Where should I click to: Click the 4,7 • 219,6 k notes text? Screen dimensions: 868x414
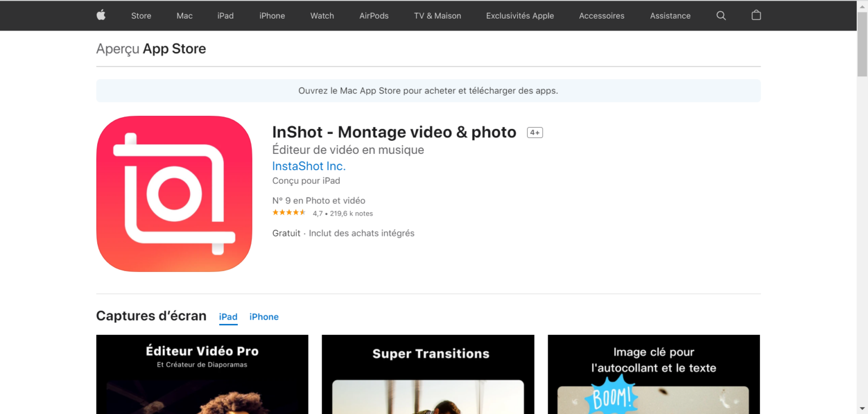(343, 214)
